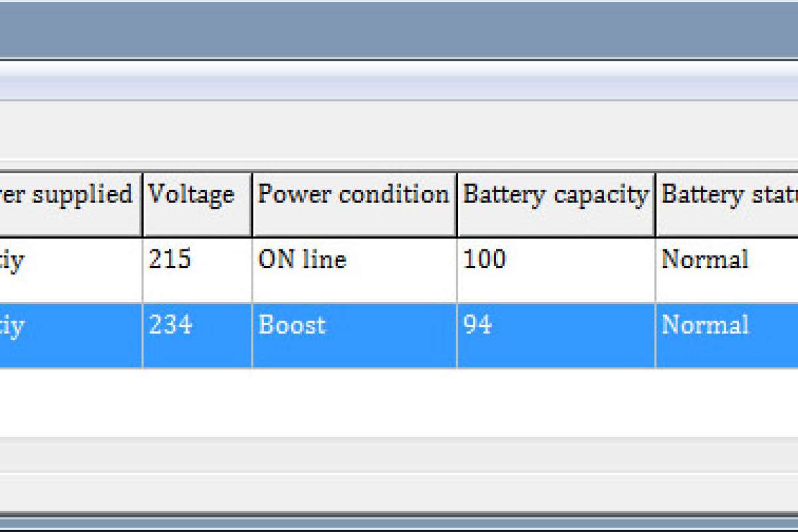This screenshot has width=798, height=532.
Task: Select the 215 voltage cell
Action: click(170, 259)
